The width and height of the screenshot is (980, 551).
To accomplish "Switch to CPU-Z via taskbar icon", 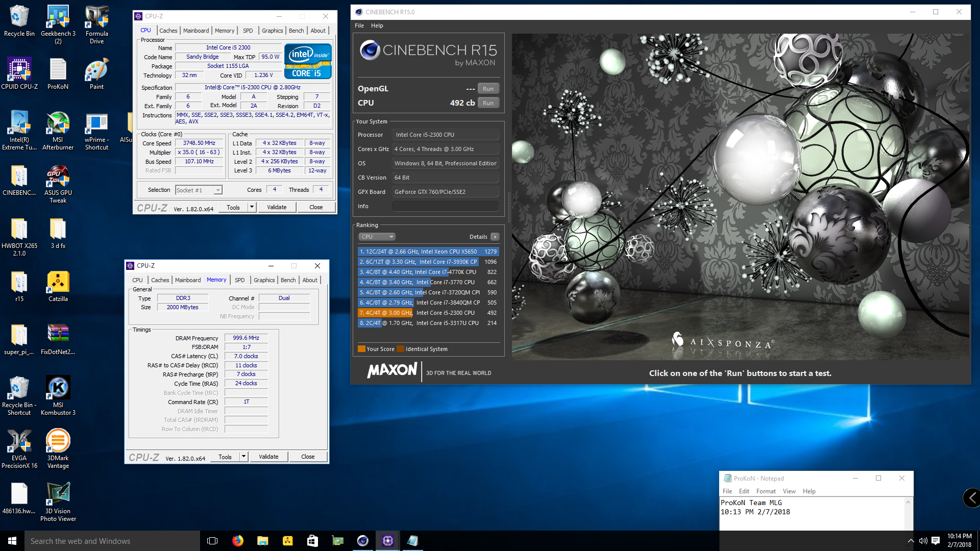I will tap(388, 541).
